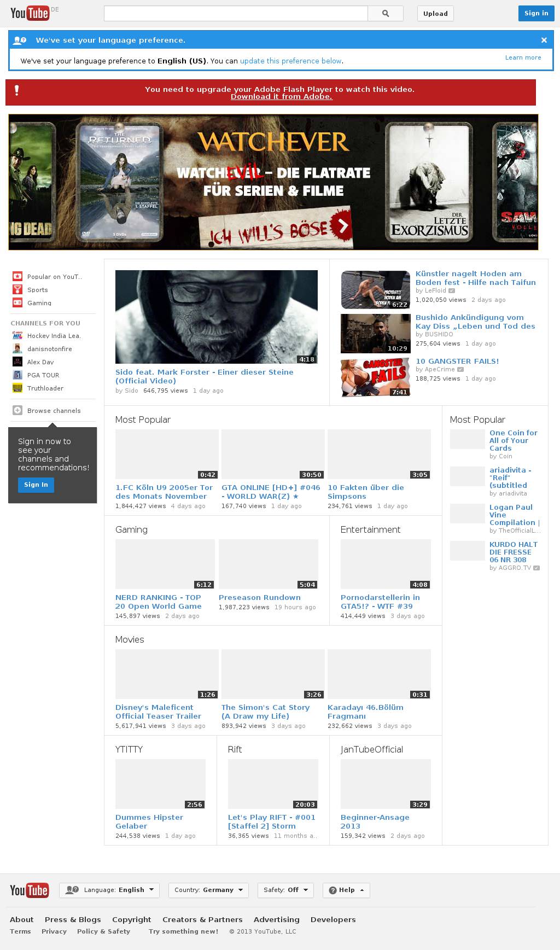Click the blue Sign in button in header
Viewport: 560px width, 950px height.
[x=535, y=14]
